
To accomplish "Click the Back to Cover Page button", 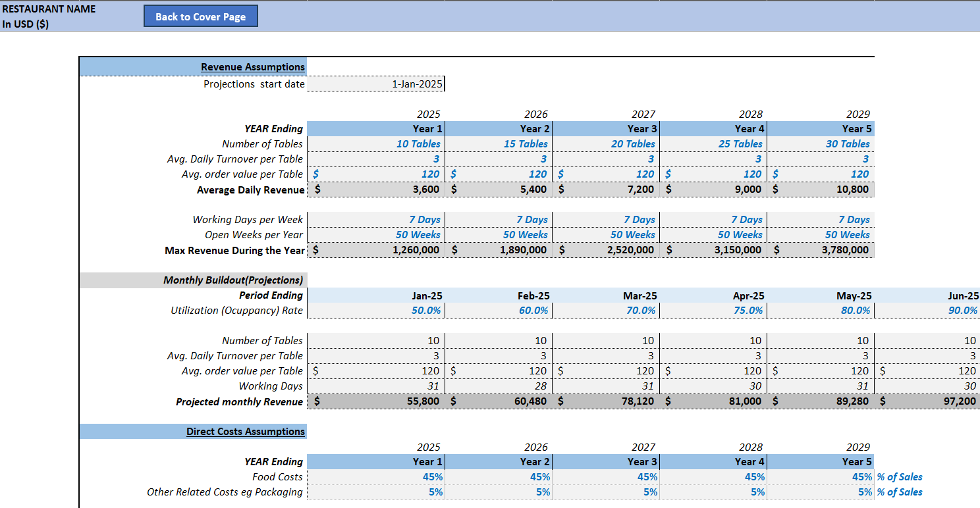I will [x=200, y=15].
